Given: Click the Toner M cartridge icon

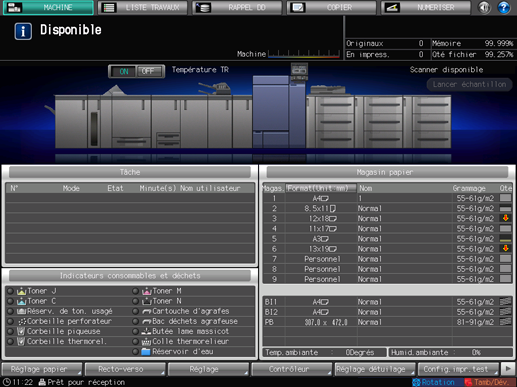Looking at the screenshot, I should pos(147,291).
